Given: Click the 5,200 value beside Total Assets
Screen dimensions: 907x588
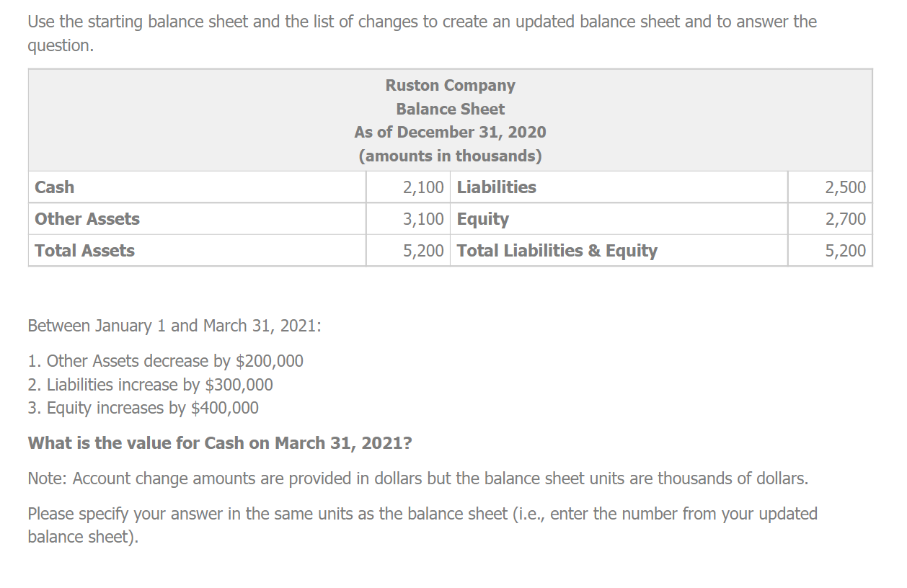Looking at the screenshot, I should [423, 251].
